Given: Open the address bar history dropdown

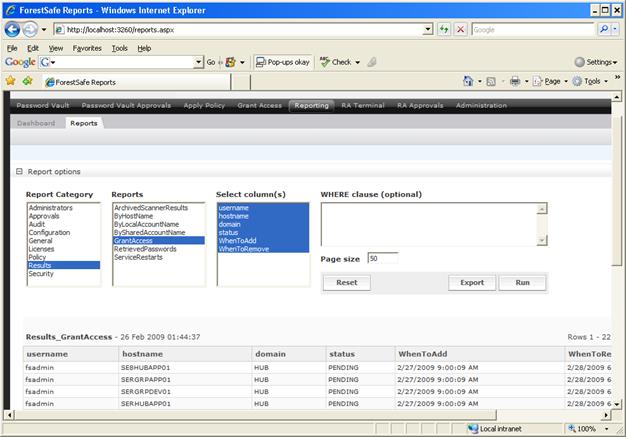Looking at the screenshot, I should [428, 29].
